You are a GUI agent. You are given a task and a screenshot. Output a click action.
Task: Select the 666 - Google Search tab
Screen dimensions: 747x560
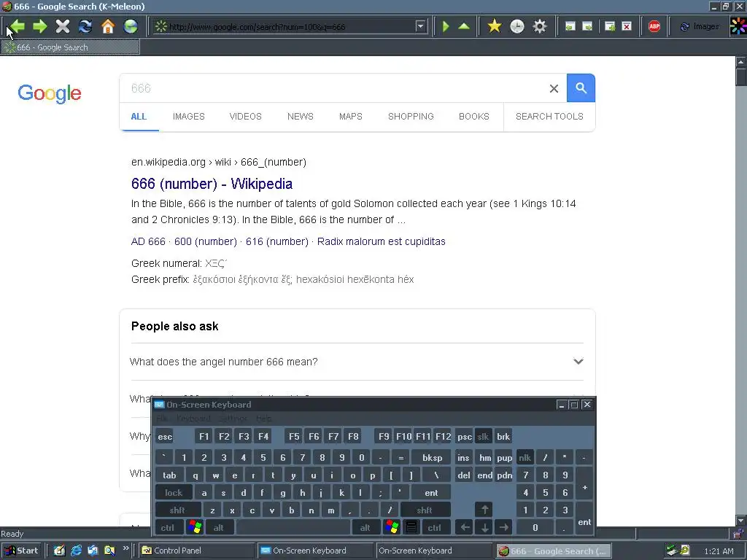click(70, 47)
